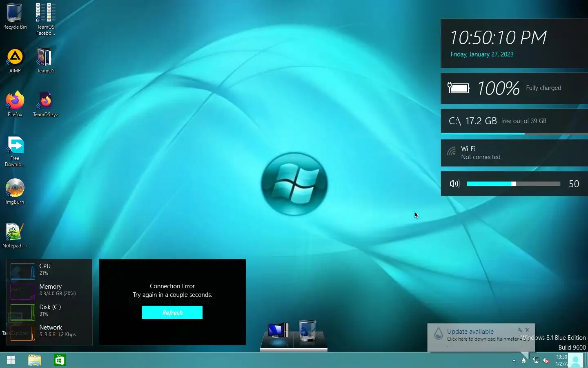
Task: Click the network tray icon
Action: click(536, 360)
